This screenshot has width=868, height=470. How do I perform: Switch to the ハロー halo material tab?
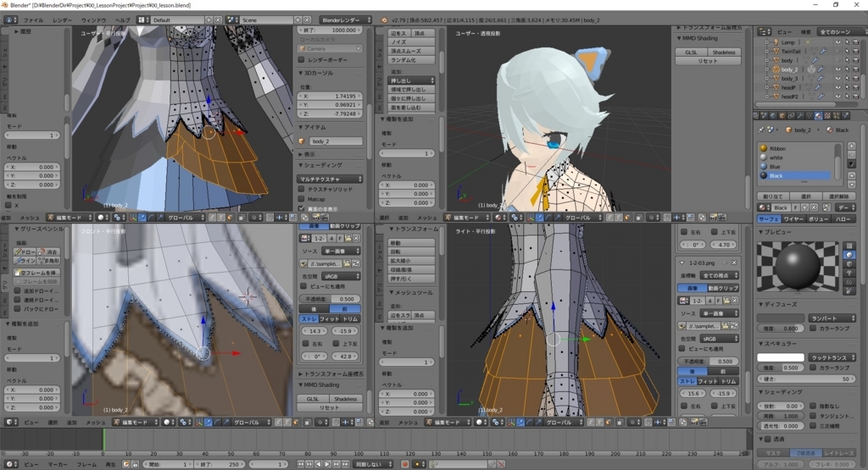click(x=843, y=219)
